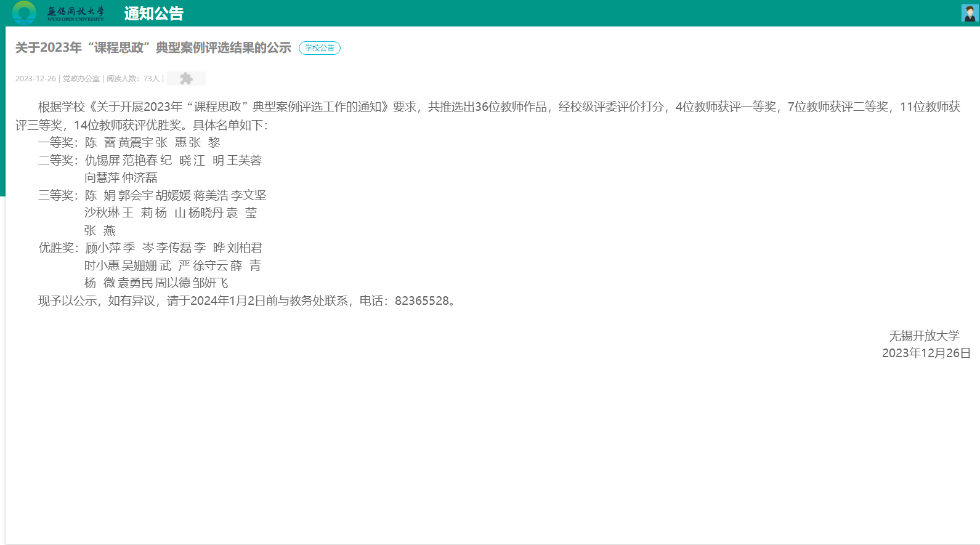Click the publish date 2023-12-26 in metadata
This screenshot has height=545, width=980.
pos(36,79)
